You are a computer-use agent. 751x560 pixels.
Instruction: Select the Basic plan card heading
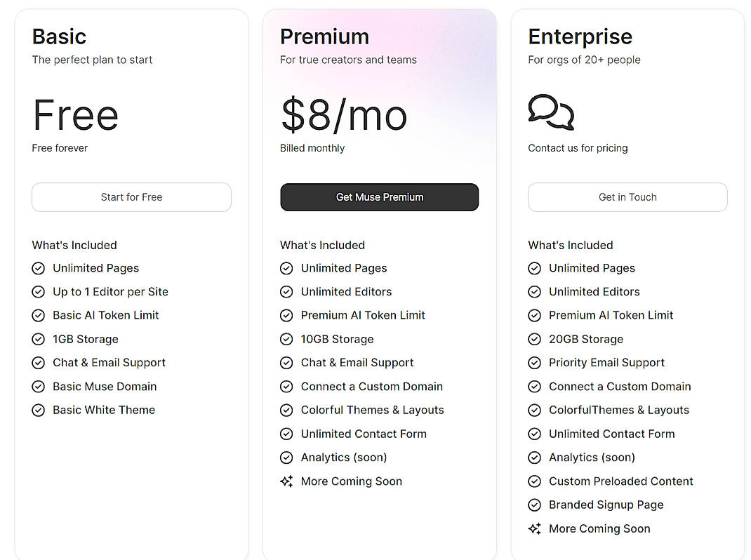59,36
